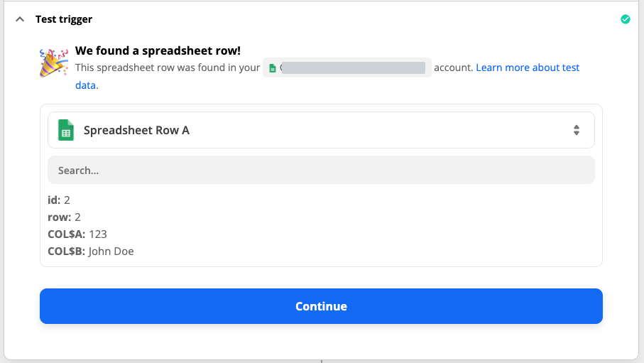This screenshot has width=644, height=363.
Task: Click the John Doe value
Action: (111, 251)
